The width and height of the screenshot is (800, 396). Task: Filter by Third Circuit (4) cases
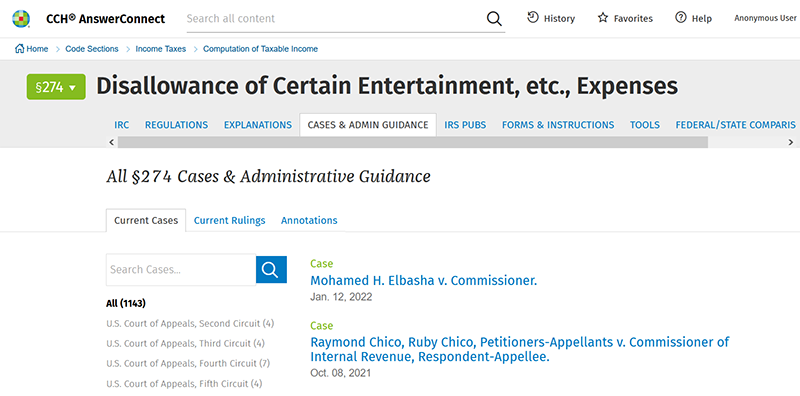(x=185, y=343)
